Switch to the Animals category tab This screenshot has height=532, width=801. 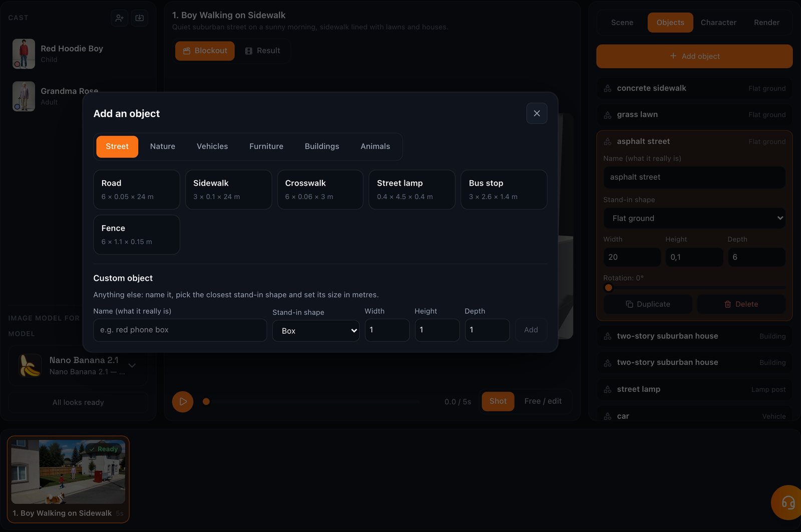(x=375, y=147)
